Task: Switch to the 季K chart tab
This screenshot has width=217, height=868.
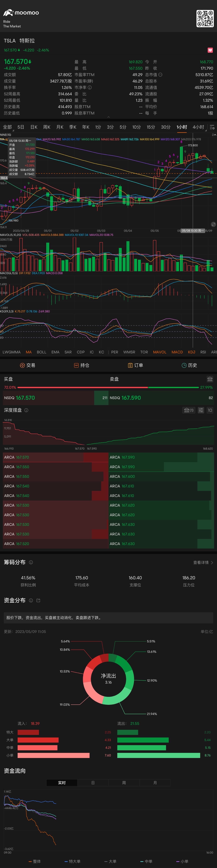Action: pos(73,127)
